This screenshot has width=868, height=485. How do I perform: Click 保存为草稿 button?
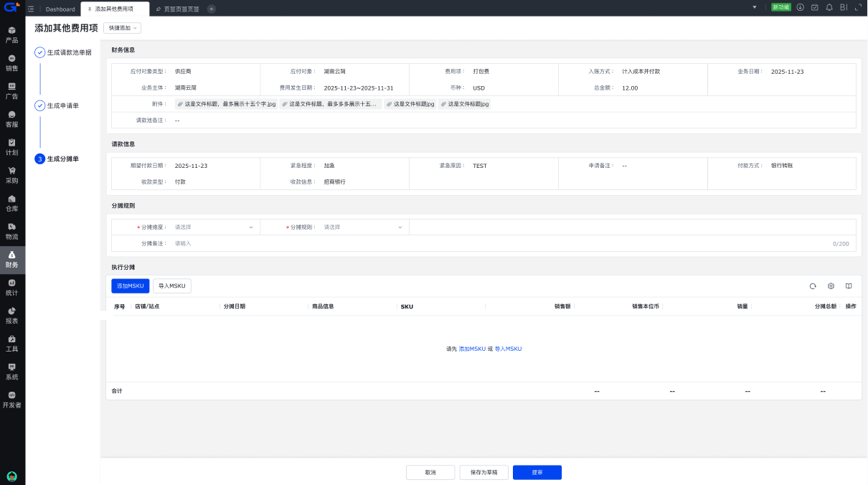point(483,473)
